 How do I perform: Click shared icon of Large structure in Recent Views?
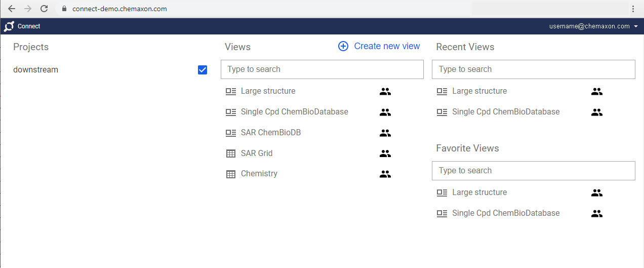point(597,91)
